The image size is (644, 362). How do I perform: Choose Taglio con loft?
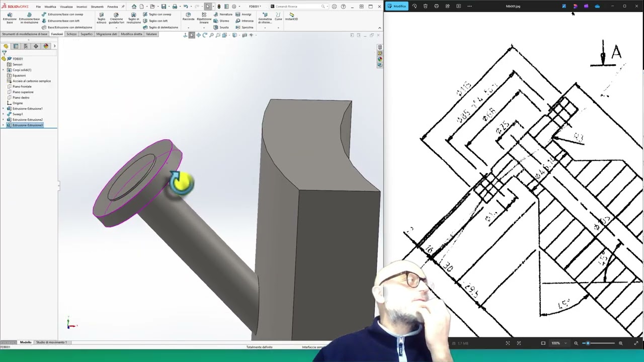coord(155,21)
